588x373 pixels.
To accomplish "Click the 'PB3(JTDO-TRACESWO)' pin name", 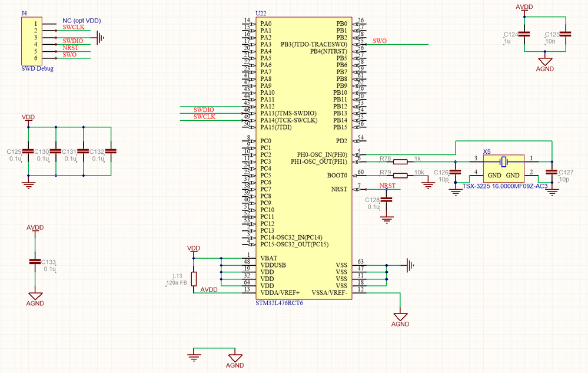I will 314,44.
